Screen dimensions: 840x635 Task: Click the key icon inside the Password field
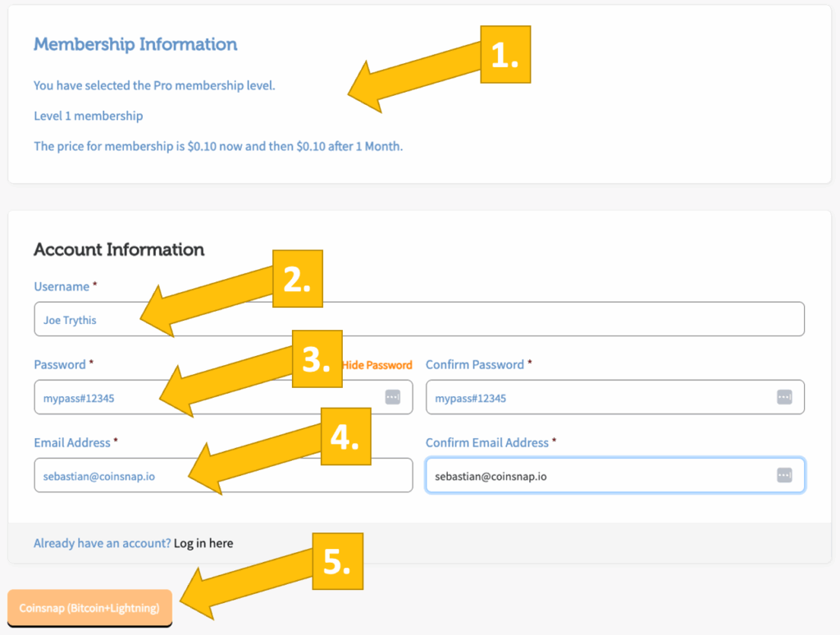[392, 397]
